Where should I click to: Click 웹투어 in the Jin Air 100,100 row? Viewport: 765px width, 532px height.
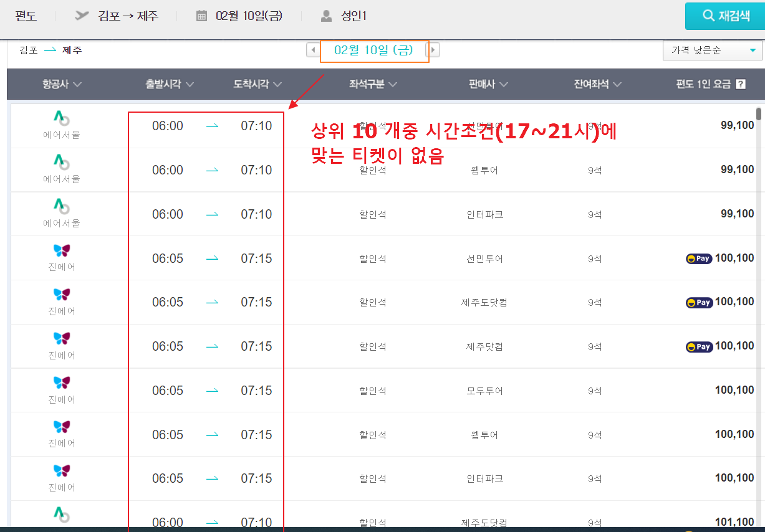pyautogui.click(x=484, y=435)
